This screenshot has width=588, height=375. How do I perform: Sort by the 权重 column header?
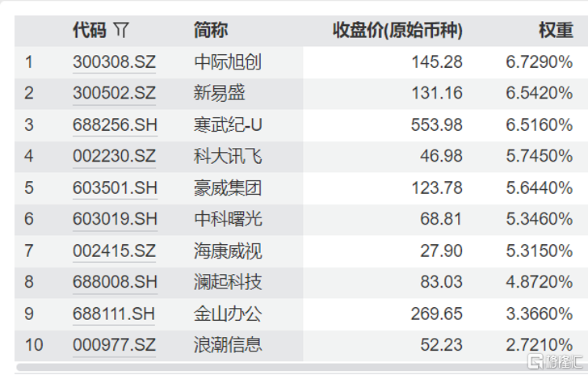(x=556, y=30)
